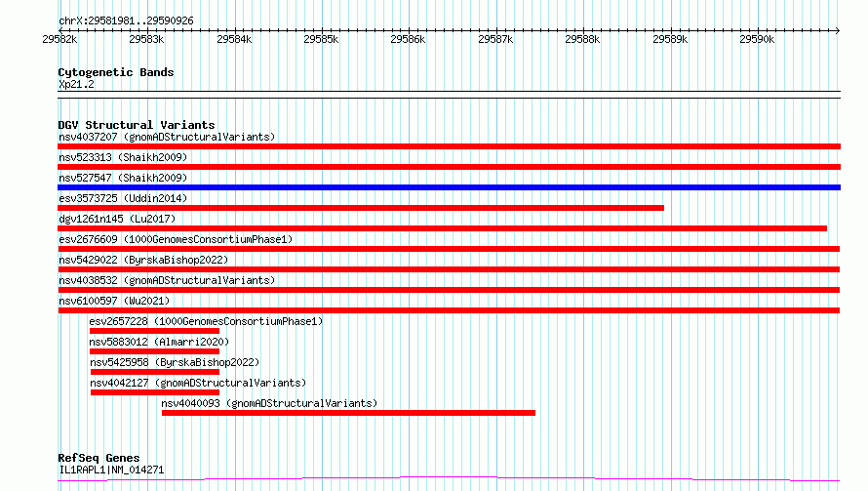Viewport: 868px width, 491px height.
Task: Click the nsv5429022 (ByrskaBishop2022) label
Action: point(143,260)
